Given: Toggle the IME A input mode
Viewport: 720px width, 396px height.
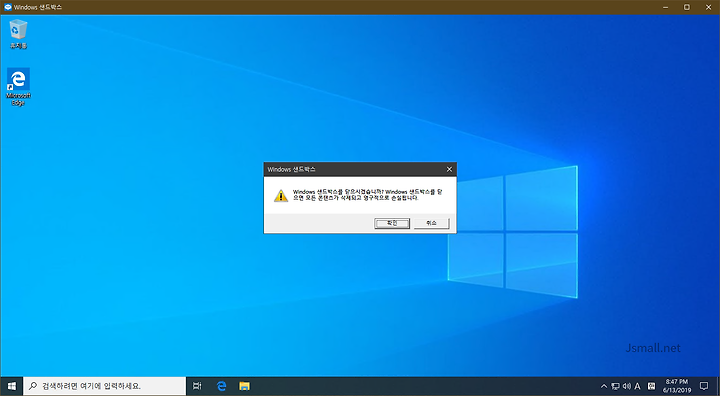Looking at the screenshot, I should (637, 386).
